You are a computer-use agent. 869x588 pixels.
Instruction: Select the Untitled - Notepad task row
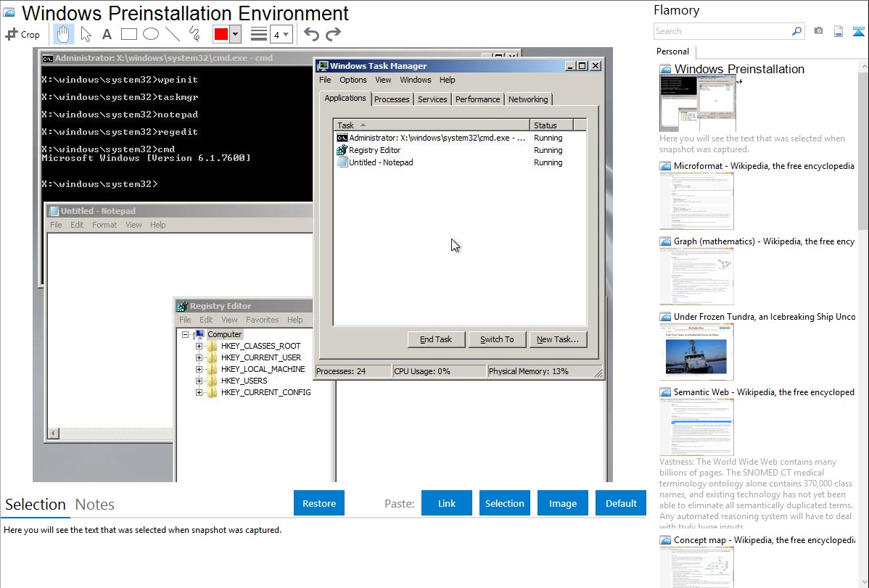click(459, 162)
